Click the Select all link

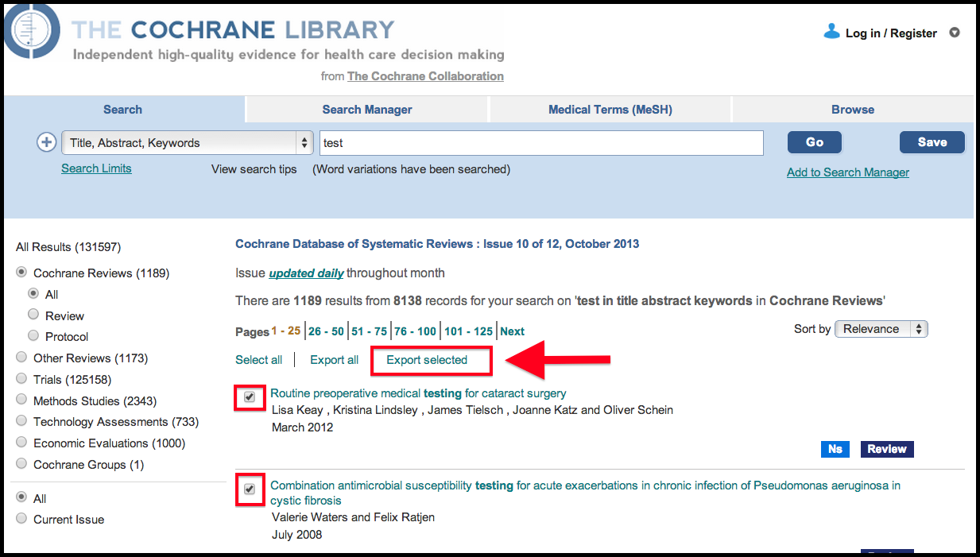(x=259, y=360)
